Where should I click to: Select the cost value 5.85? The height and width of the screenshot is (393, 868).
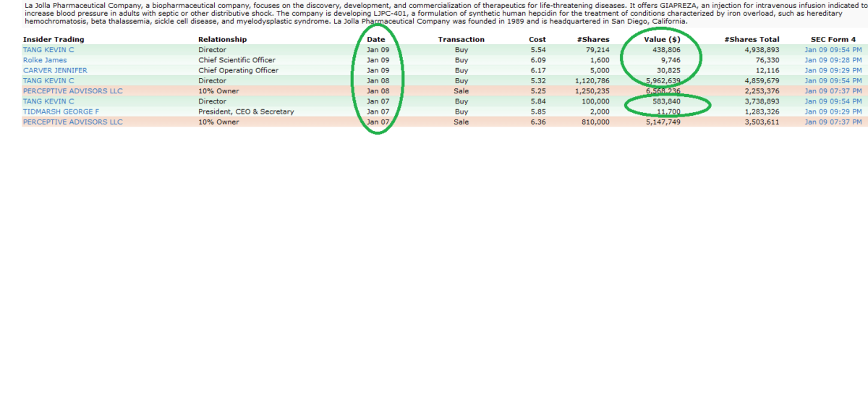click(537, 111)
